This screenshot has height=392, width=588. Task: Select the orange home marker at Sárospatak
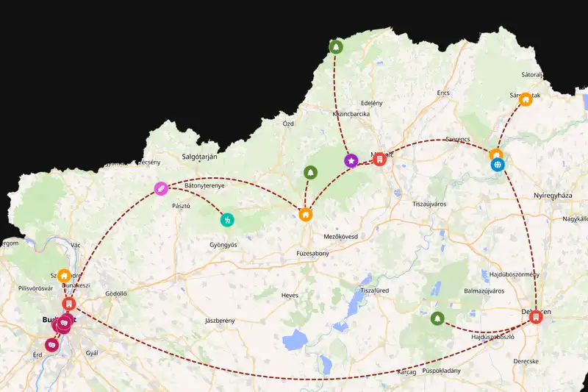coord(526,99)
